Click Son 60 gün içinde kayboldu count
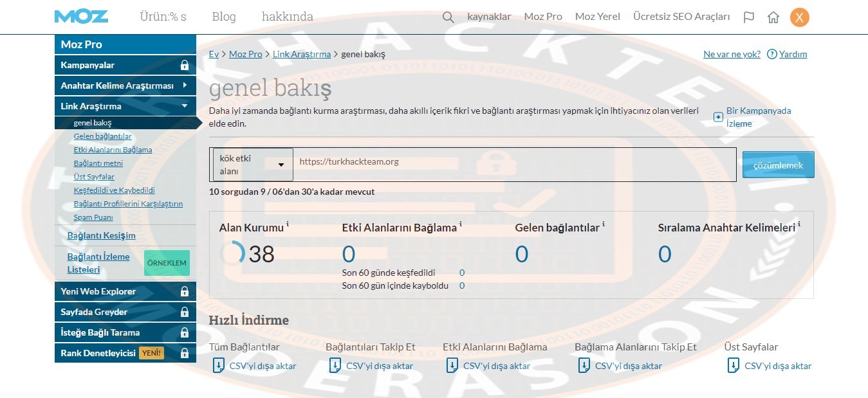868x398 pixels. 462,285
